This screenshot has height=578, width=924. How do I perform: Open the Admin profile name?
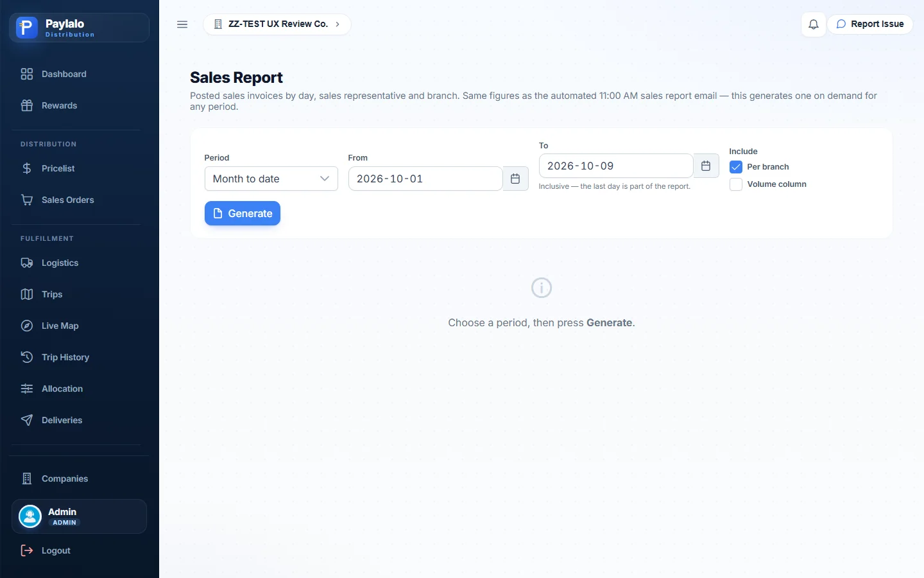pyautogui.click(x=62, y=512)
